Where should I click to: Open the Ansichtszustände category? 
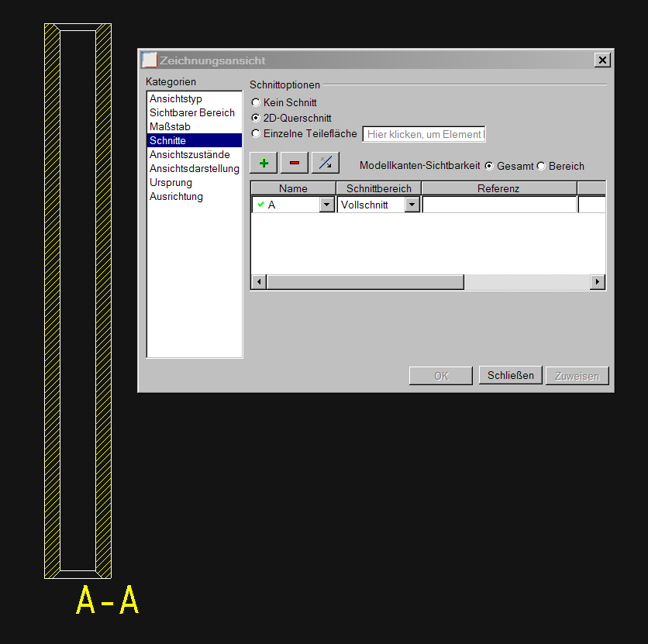195,154
